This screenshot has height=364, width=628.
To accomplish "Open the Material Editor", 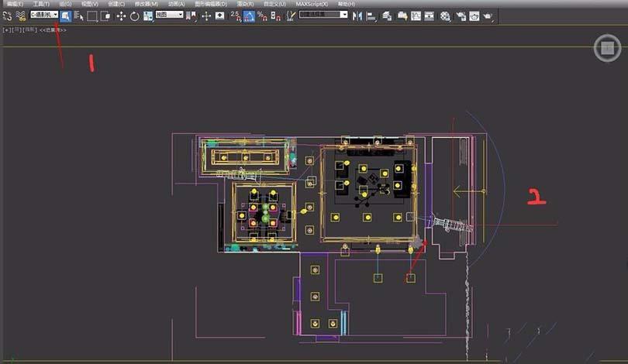I will pyautogui.click(x=445, y=16).
